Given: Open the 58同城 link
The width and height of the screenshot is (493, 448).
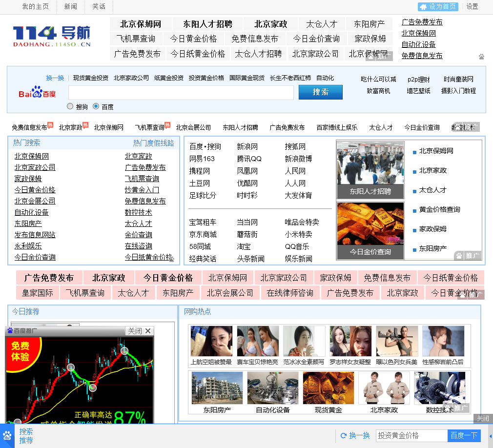Looking at the screenshot, I should [x=200, y=247].
